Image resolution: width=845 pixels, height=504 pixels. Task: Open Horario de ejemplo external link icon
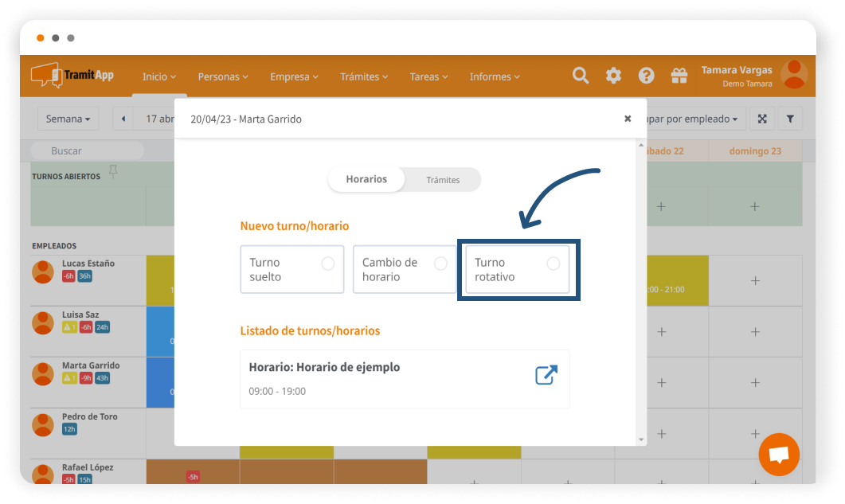(546, 375)
